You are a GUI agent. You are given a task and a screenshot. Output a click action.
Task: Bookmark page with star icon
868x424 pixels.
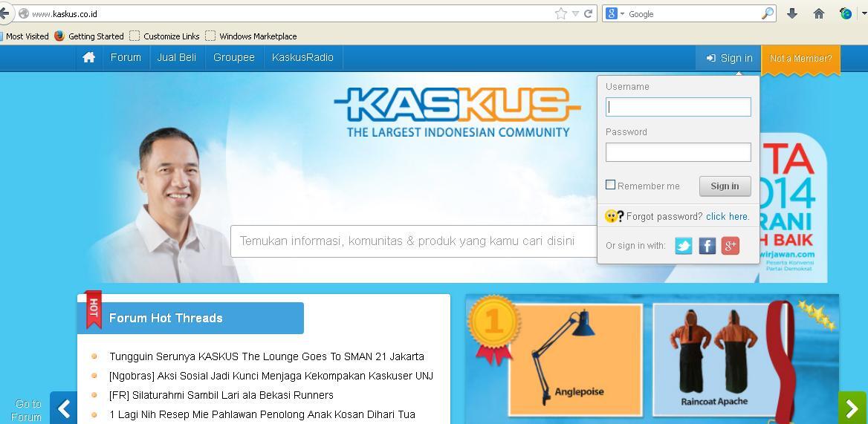pos(561,14)
